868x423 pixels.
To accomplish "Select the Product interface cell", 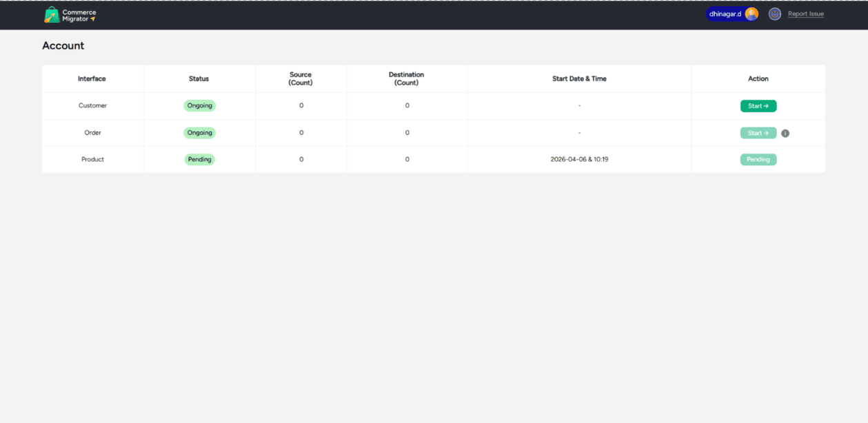I will click(x=92, y=159).
